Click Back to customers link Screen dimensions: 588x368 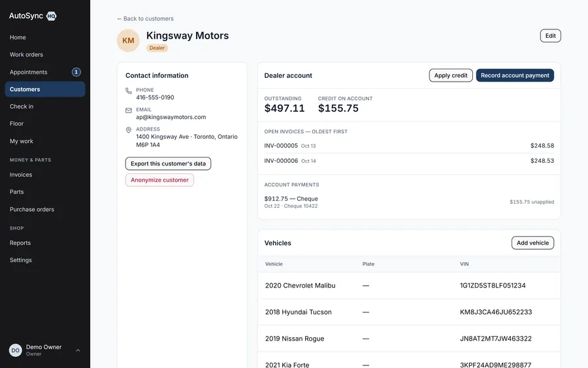coord(145,19)
